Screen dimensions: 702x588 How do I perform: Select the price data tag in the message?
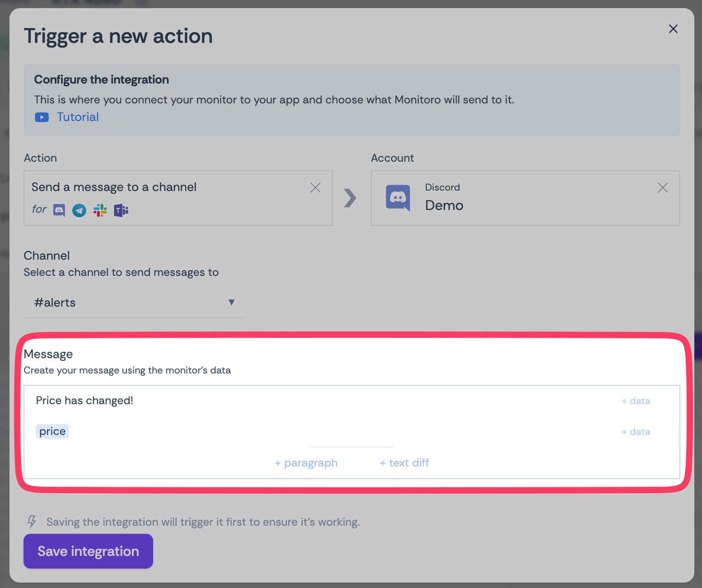pos(52,431)
